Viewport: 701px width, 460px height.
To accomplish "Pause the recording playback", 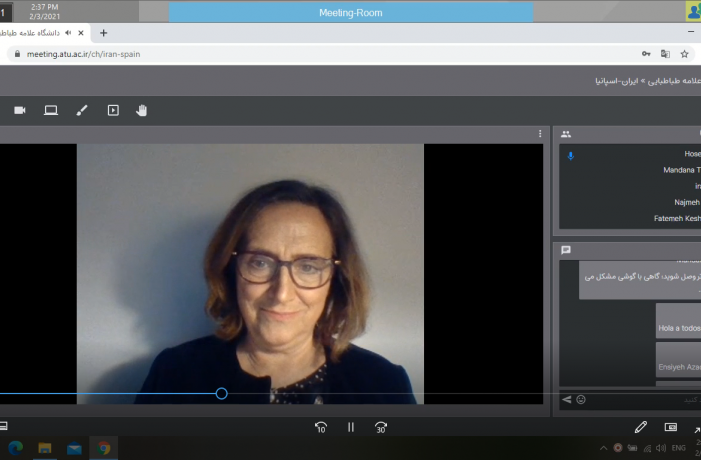I will click(351, 428).
